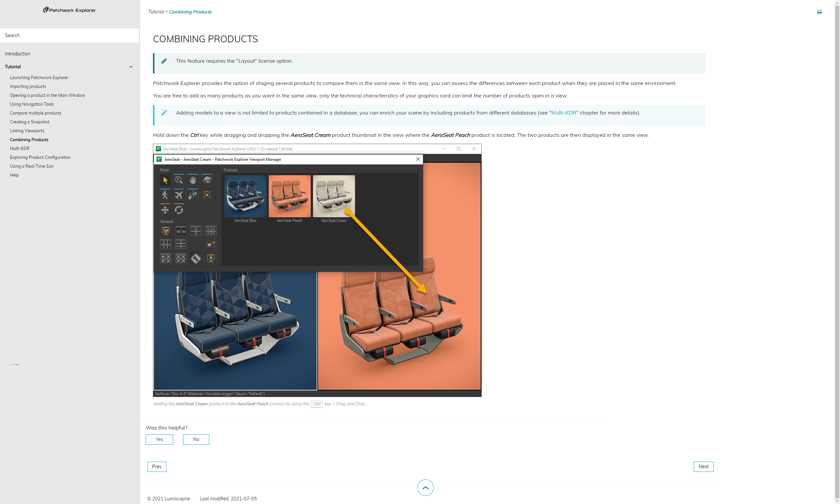The image size is (840, 504).
Task: Click the orange presentation play easel icon
Action: point(211,259)
